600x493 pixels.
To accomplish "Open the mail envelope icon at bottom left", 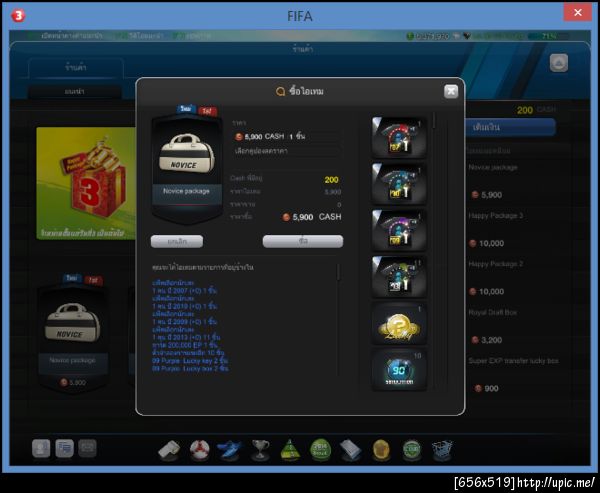I will coord(87,448).
